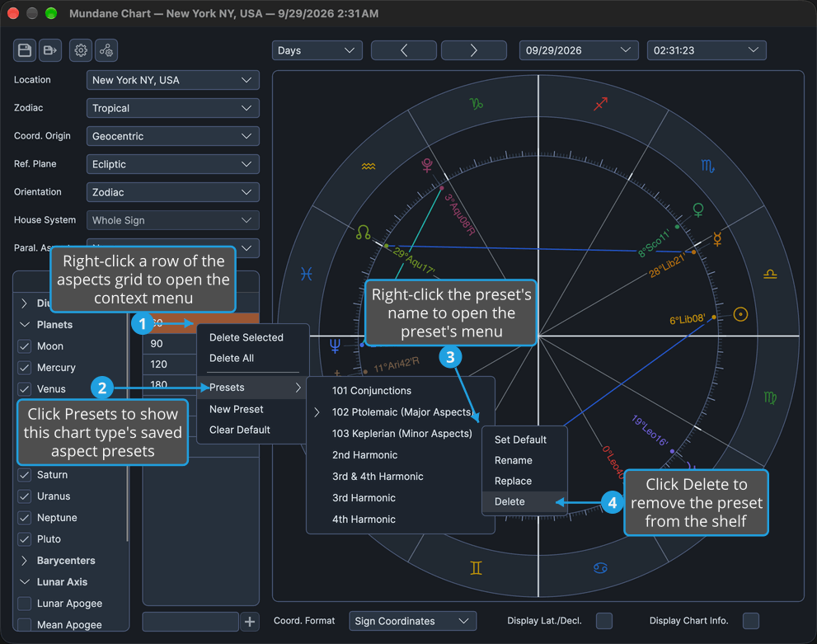Screen dimensions: 817x644
Task: Open the Location dropdown
Action: [173, 80]
